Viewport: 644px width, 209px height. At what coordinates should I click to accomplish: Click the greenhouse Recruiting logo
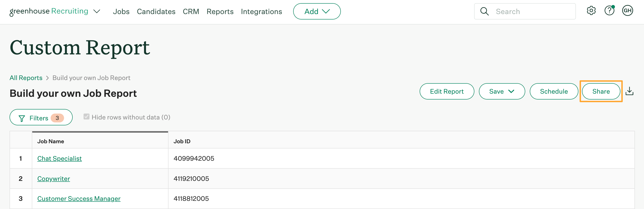[49, 12]
